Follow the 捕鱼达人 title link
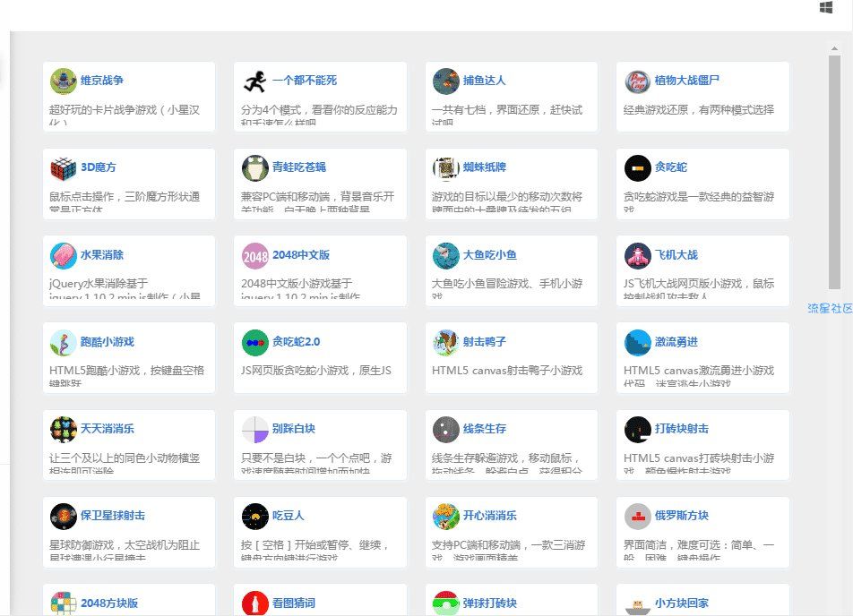853x616 pixels. point(485,81)
